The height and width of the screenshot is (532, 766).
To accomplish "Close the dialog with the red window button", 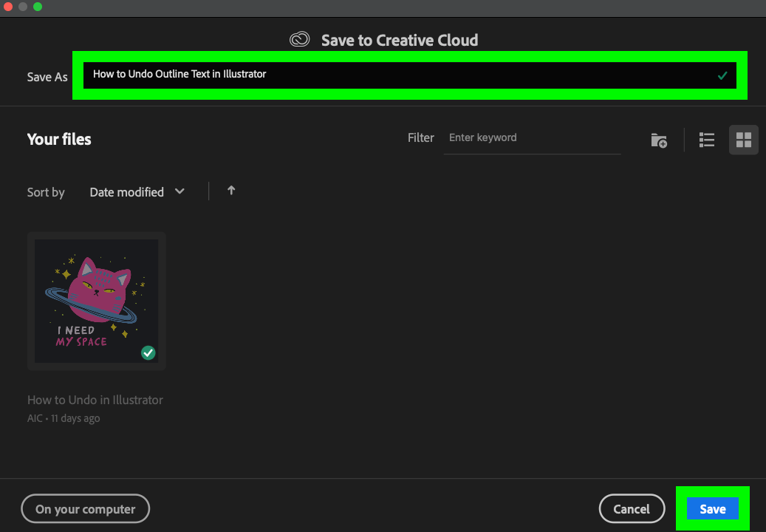I will pos(9,7).
